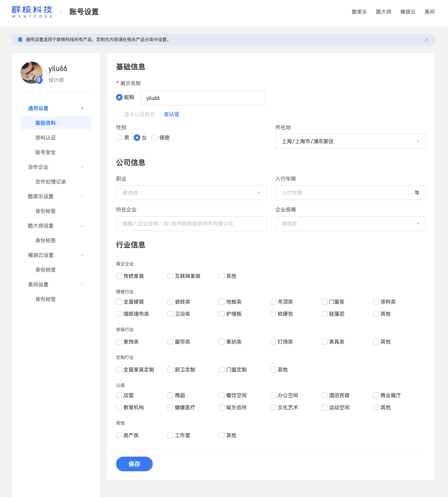Collapse the 通用设置 section arrow

pyautogui.click(x=82, y=108)
